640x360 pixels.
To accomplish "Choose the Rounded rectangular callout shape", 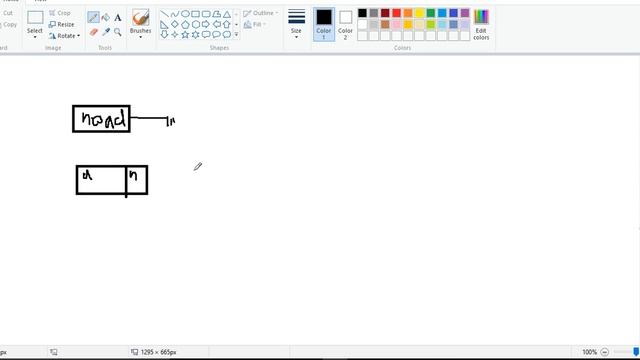I will pos(206,35).
